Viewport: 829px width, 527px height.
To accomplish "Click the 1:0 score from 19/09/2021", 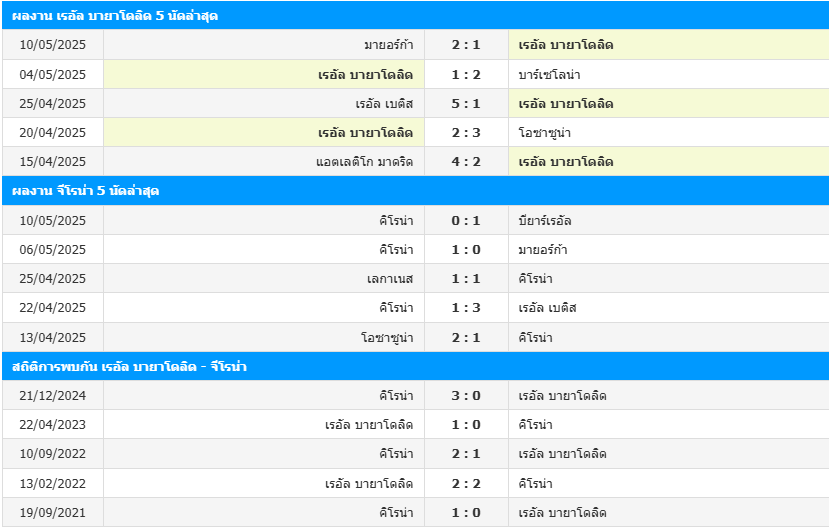I will [466, 512].
